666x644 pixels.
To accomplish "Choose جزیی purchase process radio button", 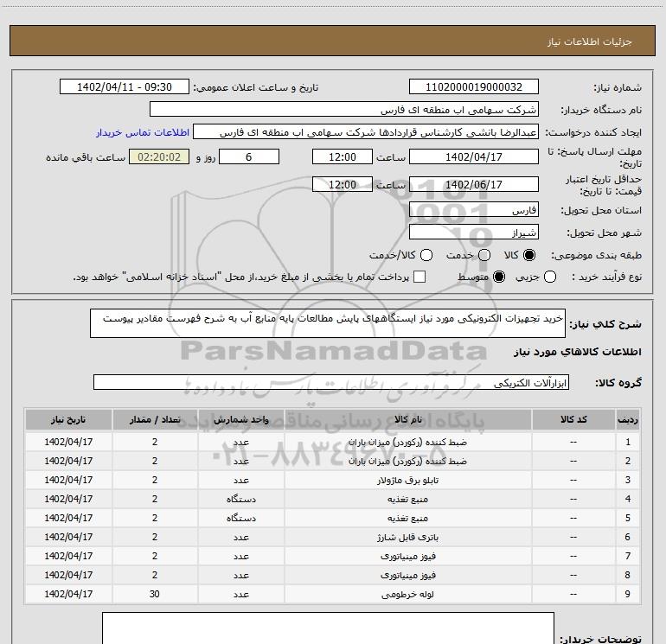I will click(550, 277).
